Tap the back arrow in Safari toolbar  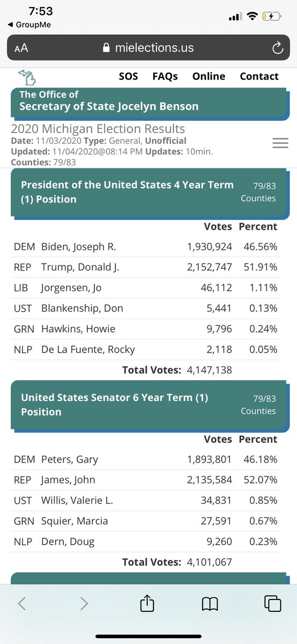(21, 604)
